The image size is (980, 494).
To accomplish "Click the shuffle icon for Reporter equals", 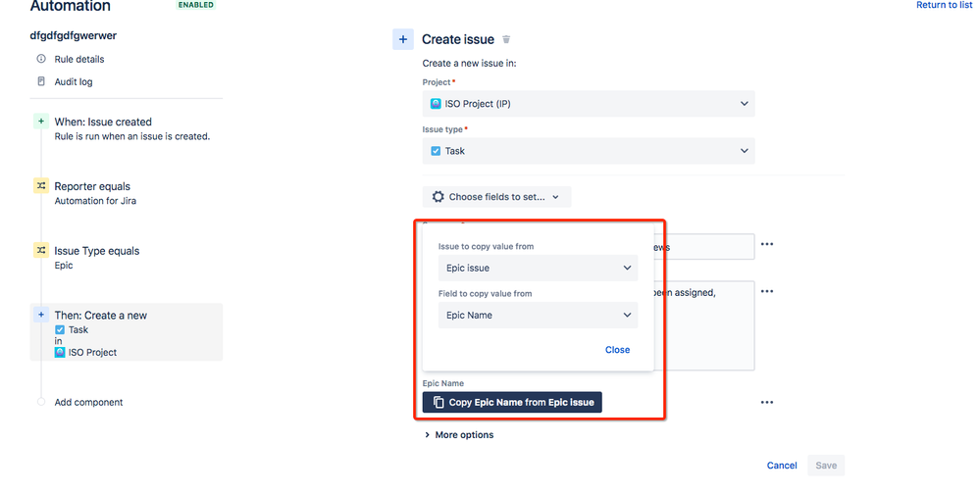I will pos(41,185).
